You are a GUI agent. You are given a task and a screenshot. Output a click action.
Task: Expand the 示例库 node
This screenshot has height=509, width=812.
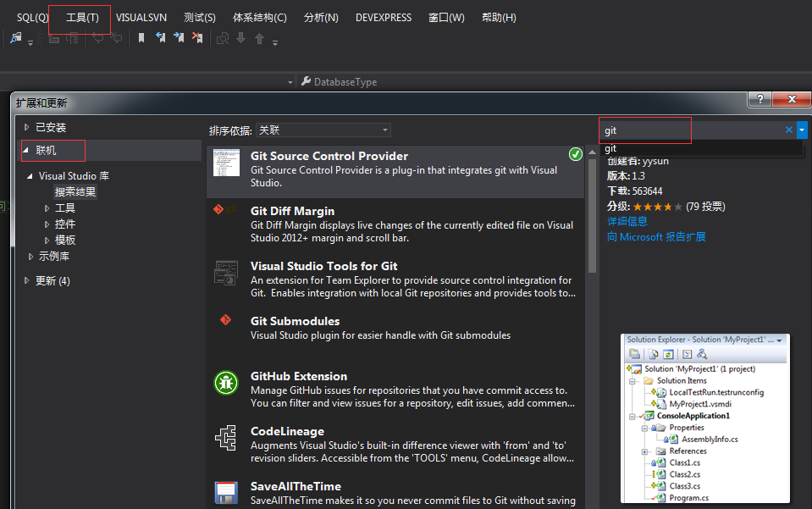(30, 257)
